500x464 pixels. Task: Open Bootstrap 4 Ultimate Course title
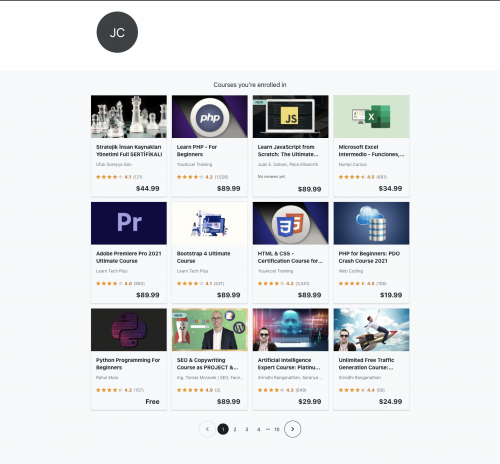203,257
